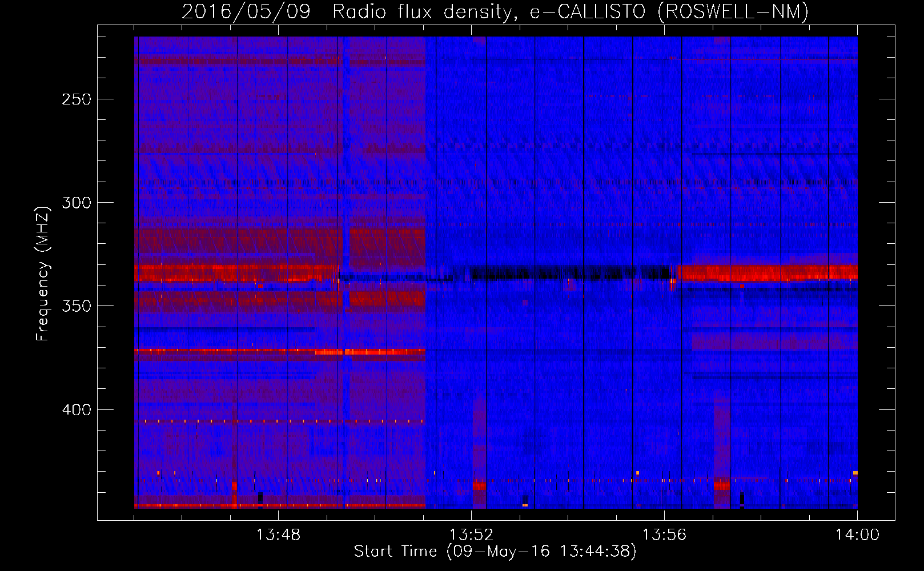Click the 14:00 time tick label
Screen dimensions: 924x571
click(x=857, y=535)
